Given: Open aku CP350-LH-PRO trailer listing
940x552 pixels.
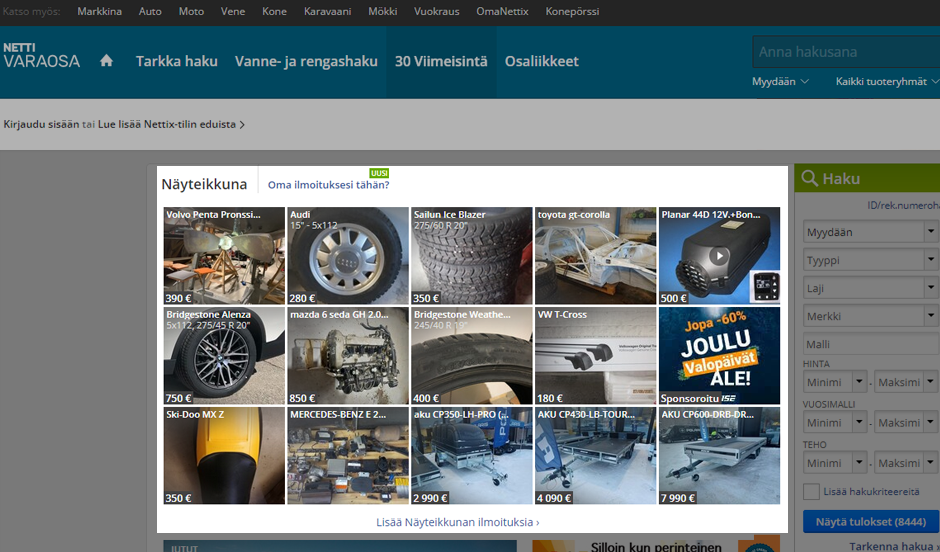Looking at the screenshot, I should pyautogui.click(x=472, y=456).
